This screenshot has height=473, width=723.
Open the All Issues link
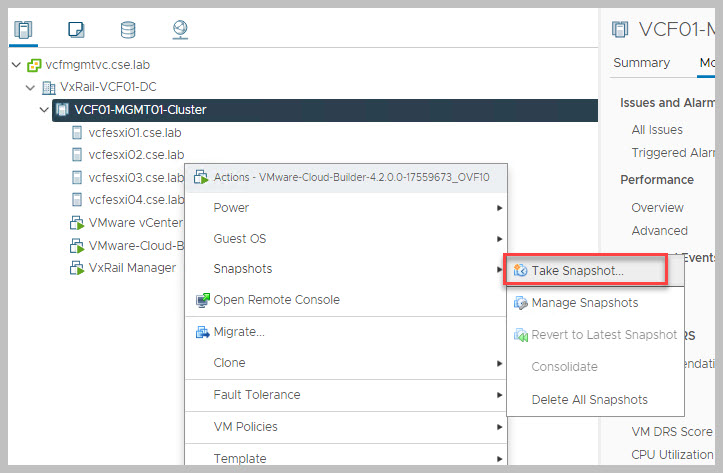coord(657,130)
